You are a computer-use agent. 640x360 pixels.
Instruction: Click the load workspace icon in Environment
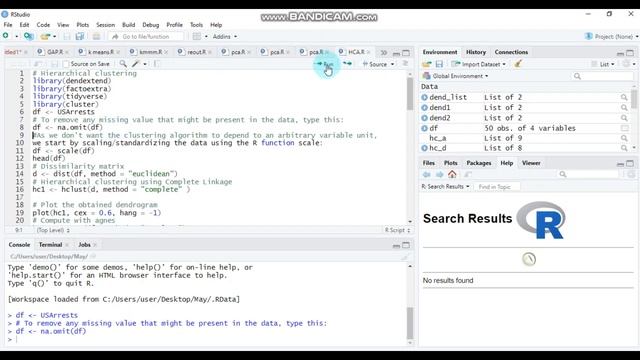[x=427, y=64]
